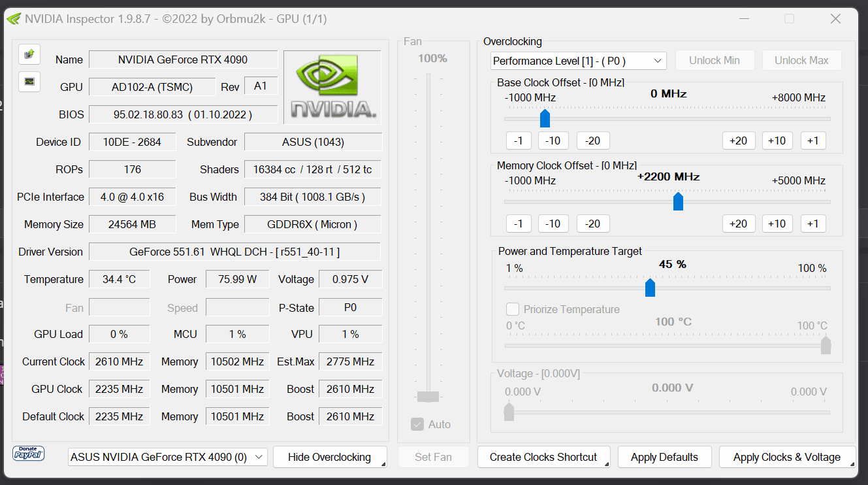Click the GPU field AD102-A (TSMC)

click(152, 87)
